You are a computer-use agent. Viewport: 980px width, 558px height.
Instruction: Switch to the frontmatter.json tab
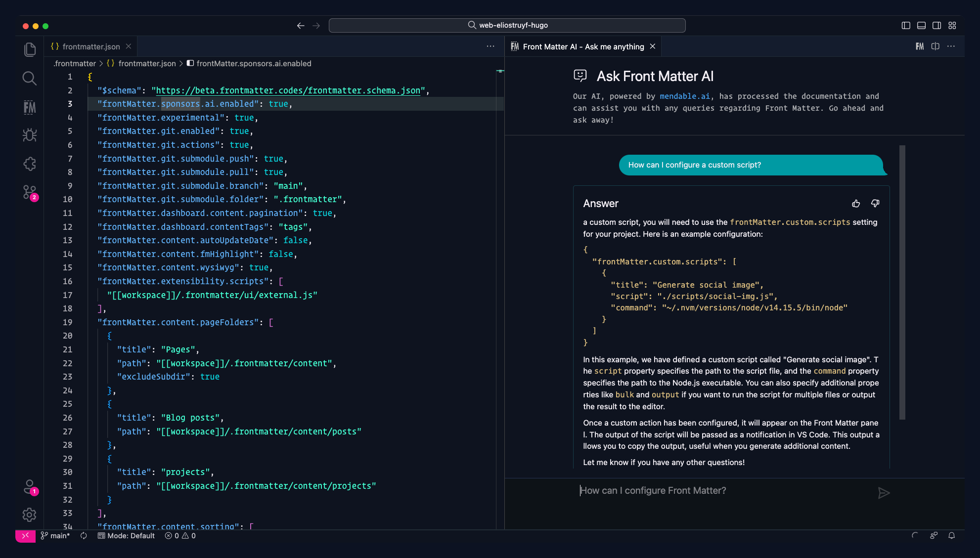(91, 46)
